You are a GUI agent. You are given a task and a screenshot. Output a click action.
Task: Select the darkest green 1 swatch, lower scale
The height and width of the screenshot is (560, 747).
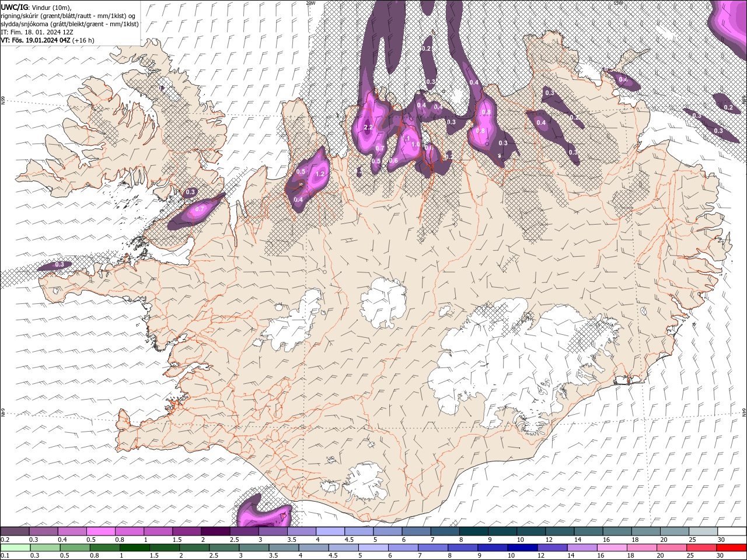click(x=134, y=548)
